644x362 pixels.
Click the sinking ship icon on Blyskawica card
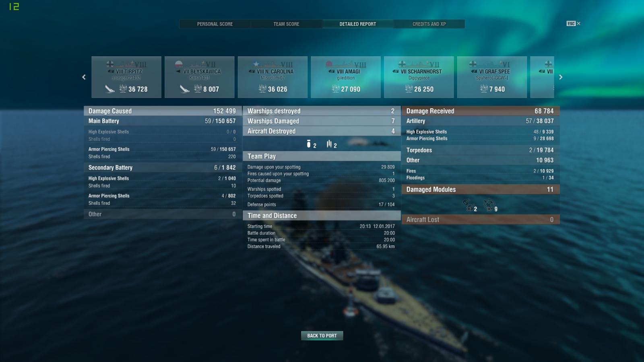(x=185, y=89)
